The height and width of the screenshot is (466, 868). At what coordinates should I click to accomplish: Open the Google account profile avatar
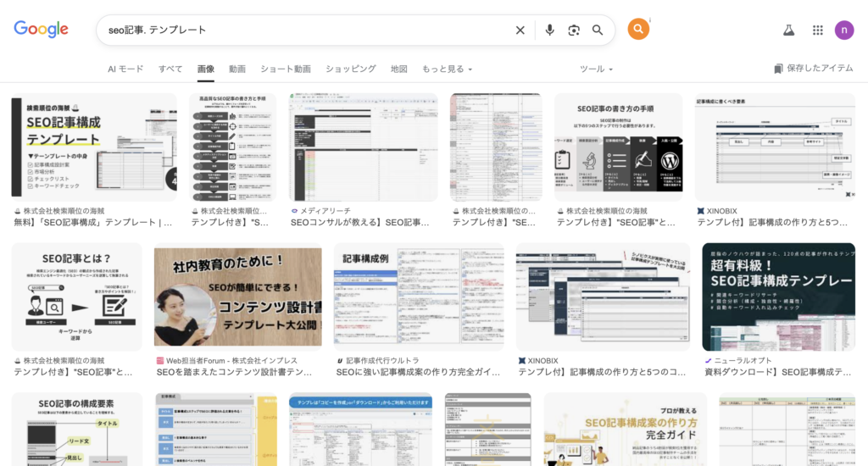point(844,31)
